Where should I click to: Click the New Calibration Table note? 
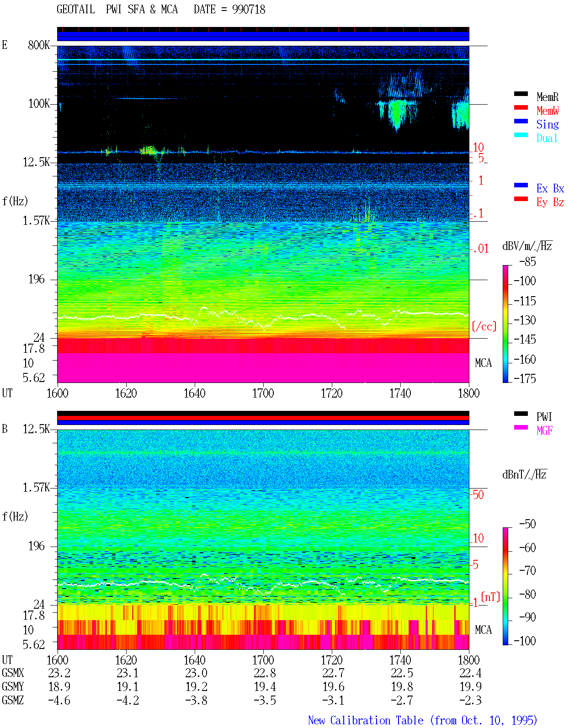click(423, 721)
